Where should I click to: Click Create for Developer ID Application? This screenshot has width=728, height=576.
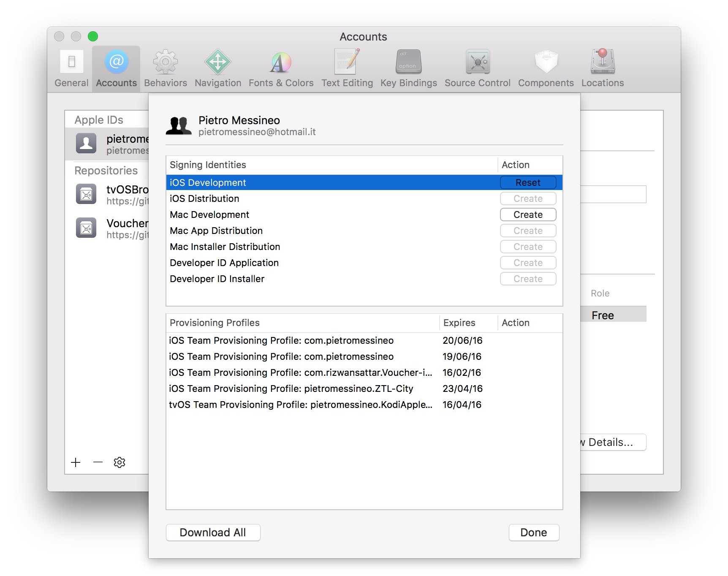point(528,263)
